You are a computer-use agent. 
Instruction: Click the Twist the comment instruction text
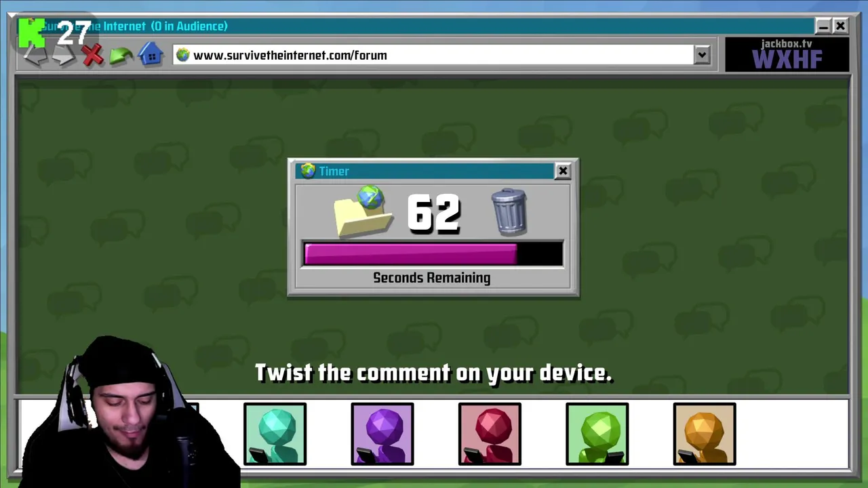tap(433, 373)
